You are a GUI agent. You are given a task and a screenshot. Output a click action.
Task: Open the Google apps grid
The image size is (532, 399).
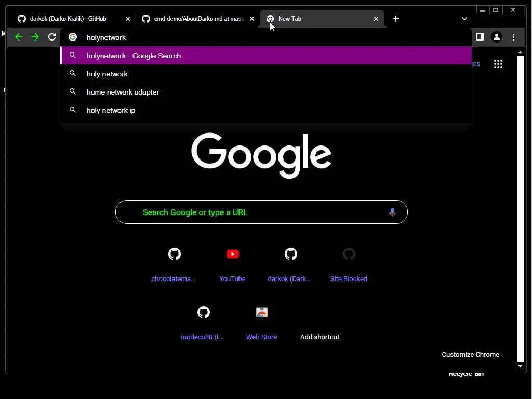point(498,64)
